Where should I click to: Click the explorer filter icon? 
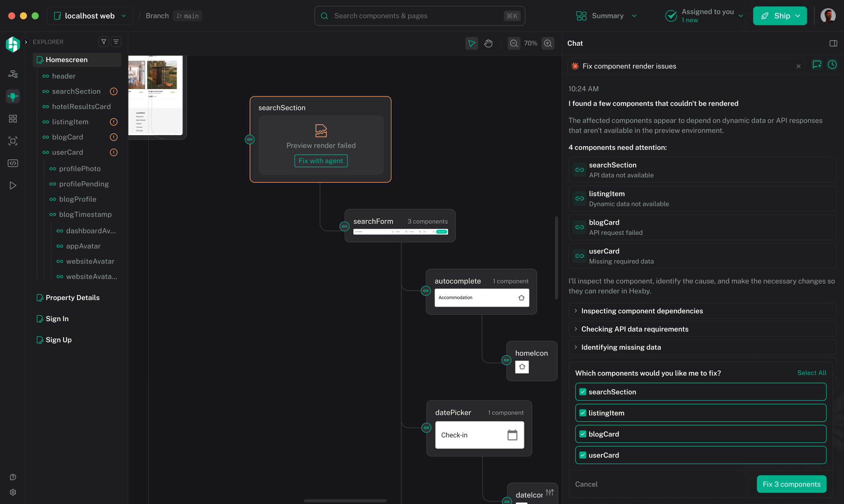(x=104, y=41)
